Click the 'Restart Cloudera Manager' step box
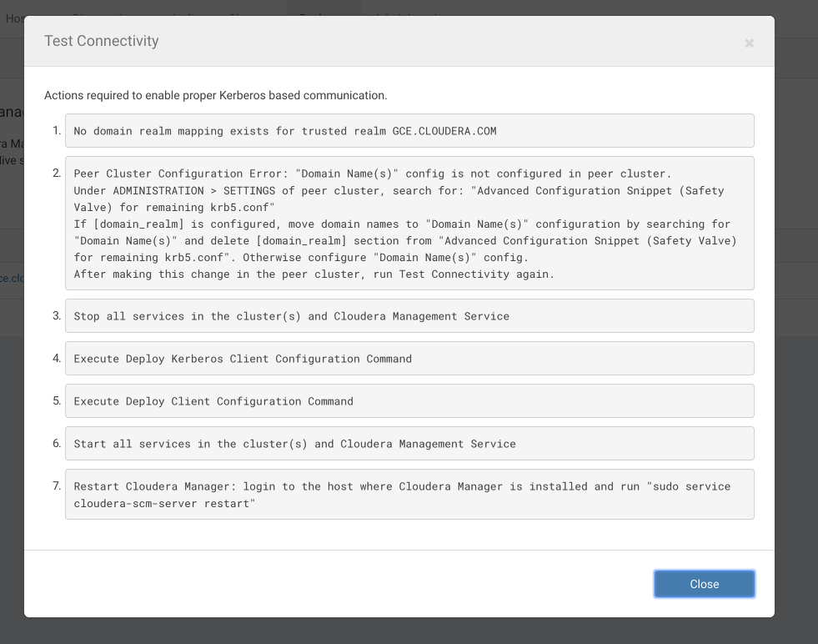Screen dimensions: 818x644 click(x=409, y=494)
